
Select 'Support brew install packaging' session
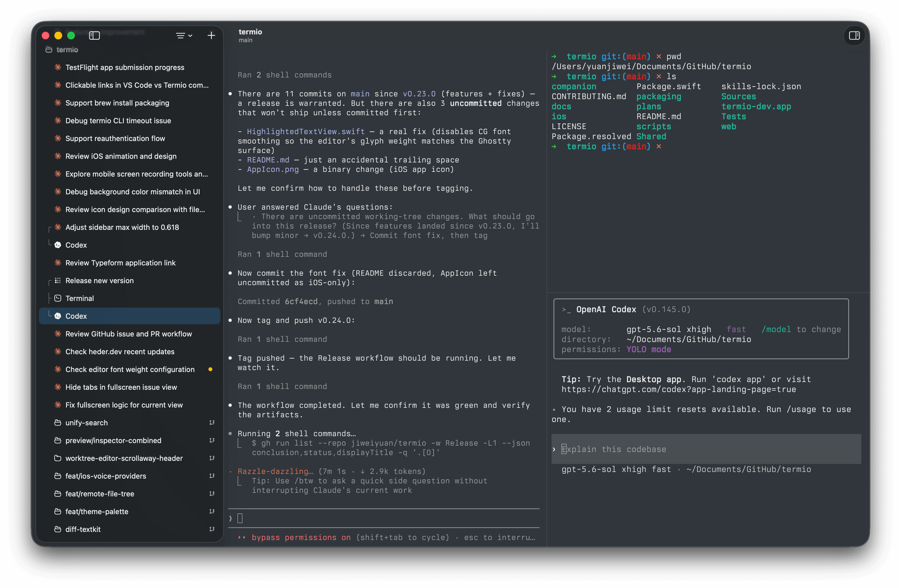(x=129, y=103)
